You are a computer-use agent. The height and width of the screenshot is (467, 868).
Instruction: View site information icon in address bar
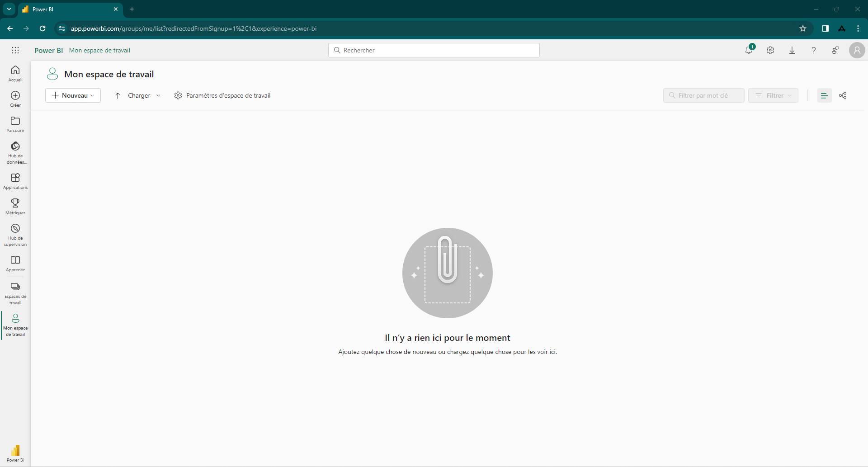pos(62,28)
